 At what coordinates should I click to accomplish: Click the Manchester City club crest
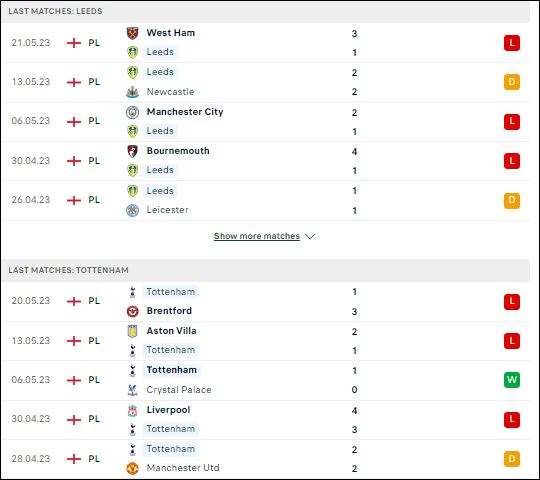133,112
